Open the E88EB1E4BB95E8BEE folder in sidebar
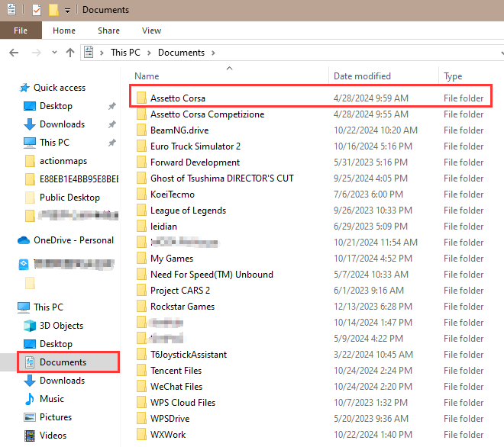The height and width of the screenshot is (447, 504). pyautogui.click(x=79, y=179)
